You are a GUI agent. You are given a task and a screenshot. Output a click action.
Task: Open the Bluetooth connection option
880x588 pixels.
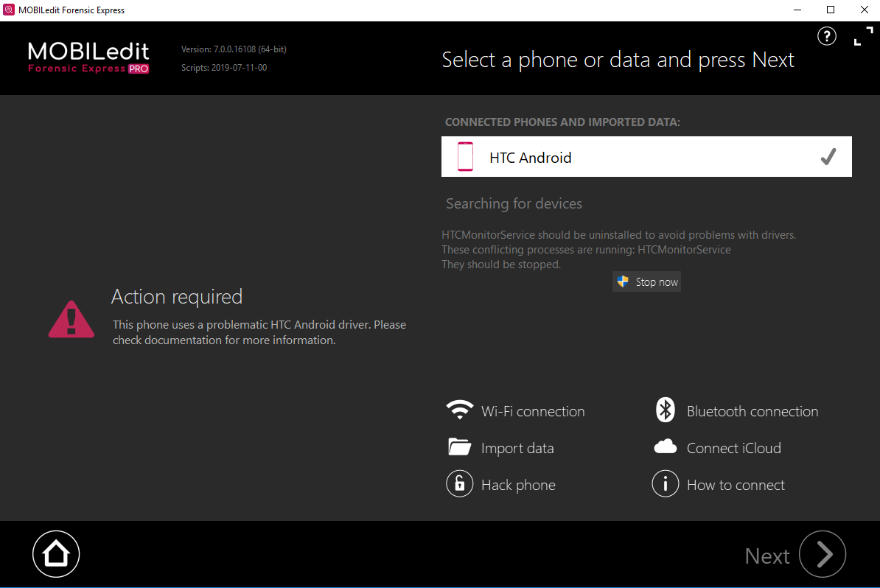752,411
